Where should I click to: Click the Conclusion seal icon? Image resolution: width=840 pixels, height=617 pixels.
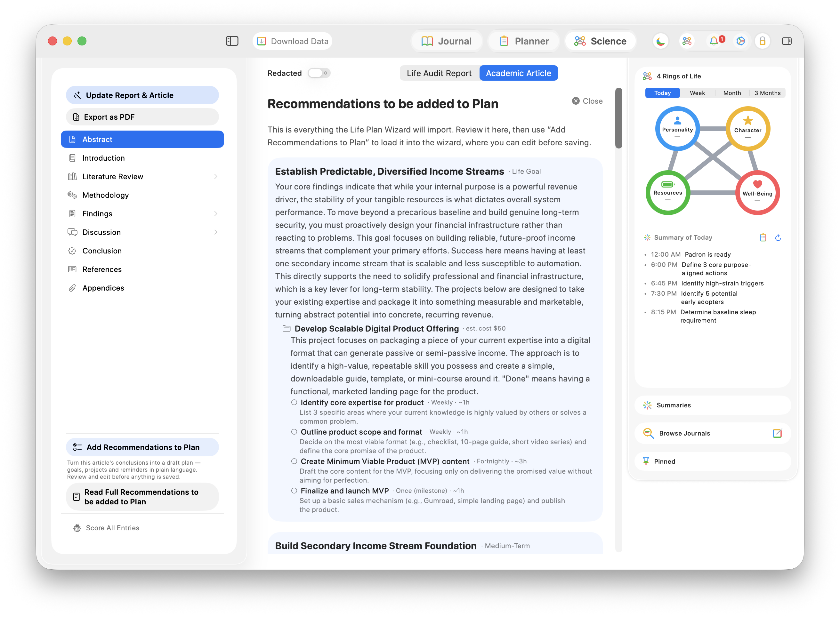(72, 251)
